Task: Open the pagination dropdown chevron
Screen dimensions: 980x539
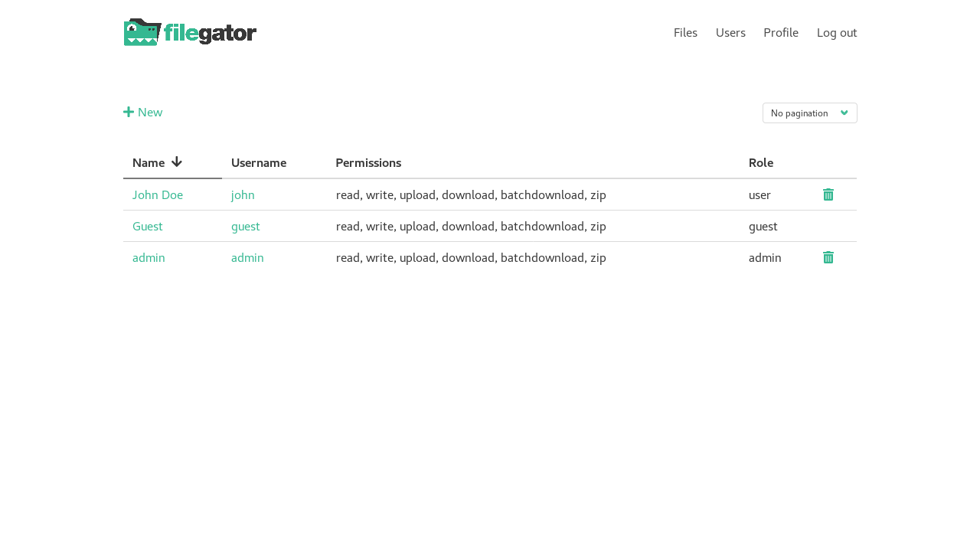Action: coord(842,112)
